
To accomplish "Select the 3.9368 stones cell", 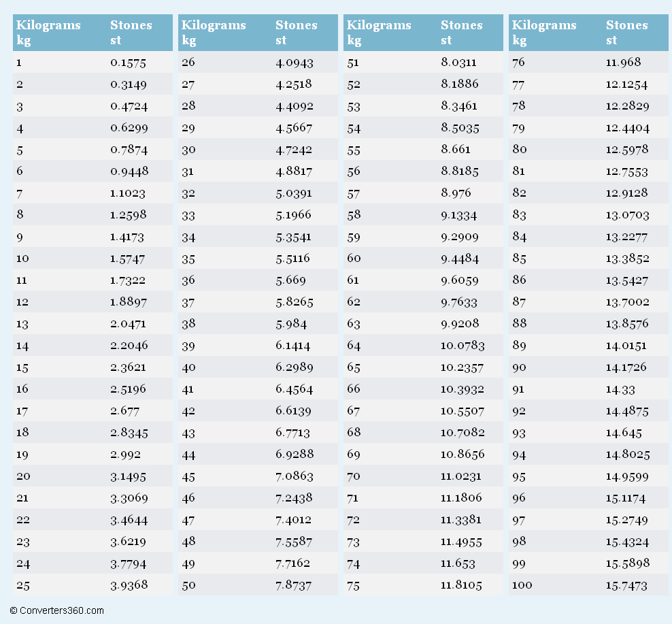I will tap(129, 585).
